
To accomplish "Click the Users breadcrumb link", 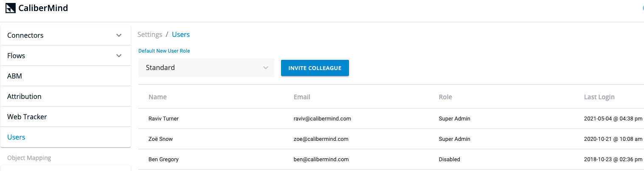I will pos(181,34).
